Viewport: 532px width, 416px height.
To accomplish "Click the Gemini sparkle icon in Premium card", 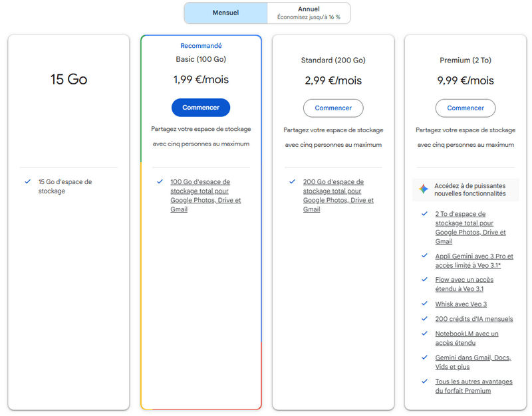I will 424,189.
